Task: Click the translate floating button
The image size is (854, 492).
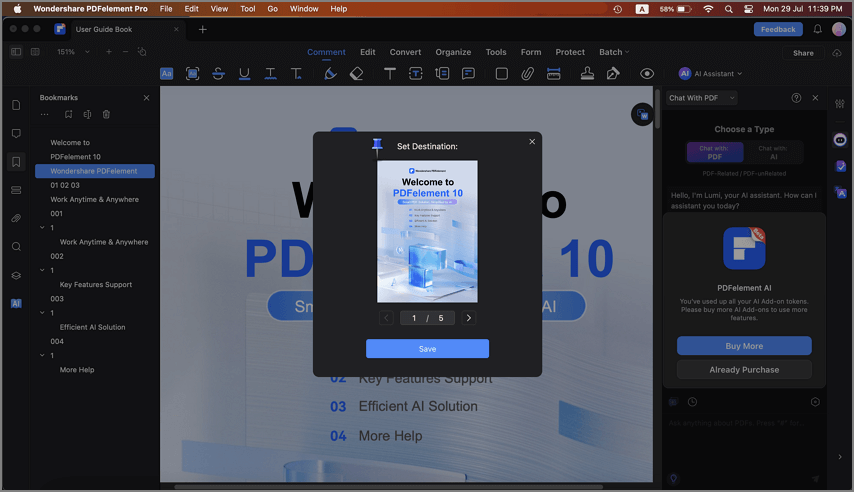Action: point(643,114)
